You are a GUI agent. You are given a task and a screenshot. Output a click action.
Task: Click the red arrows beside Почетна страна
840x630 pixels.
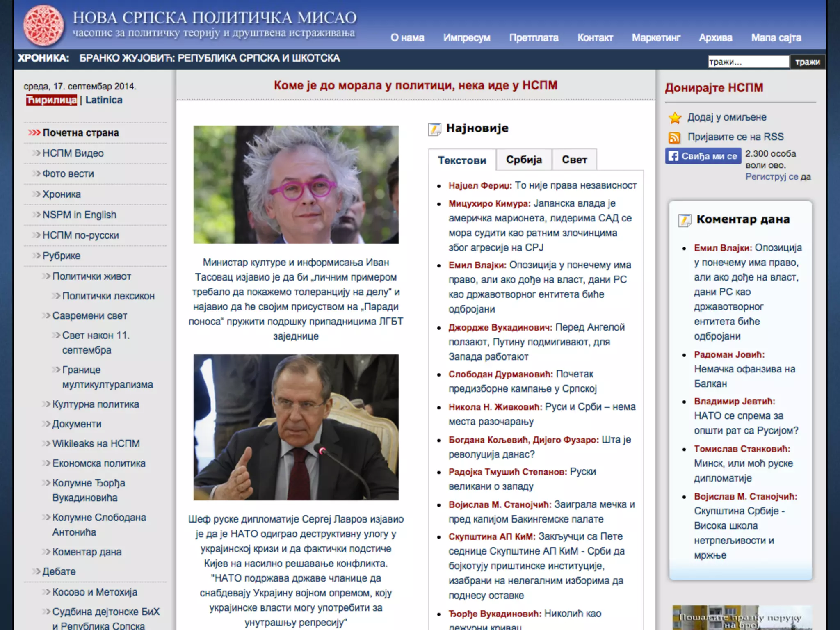point(34,133)
